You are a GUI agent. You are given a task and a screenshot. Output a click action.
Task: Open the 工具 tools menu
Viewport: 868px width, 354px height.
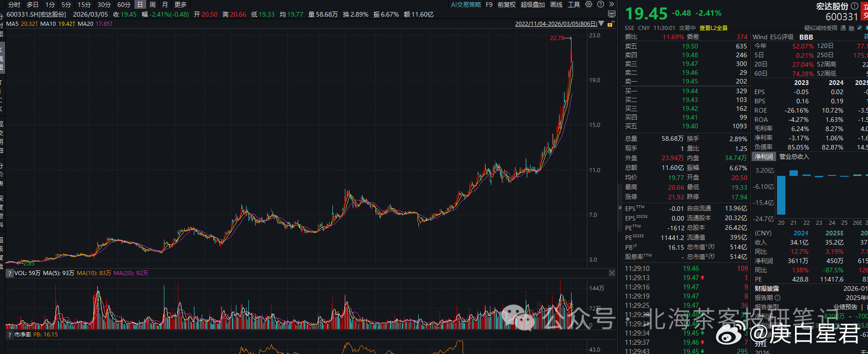[574, 5]
